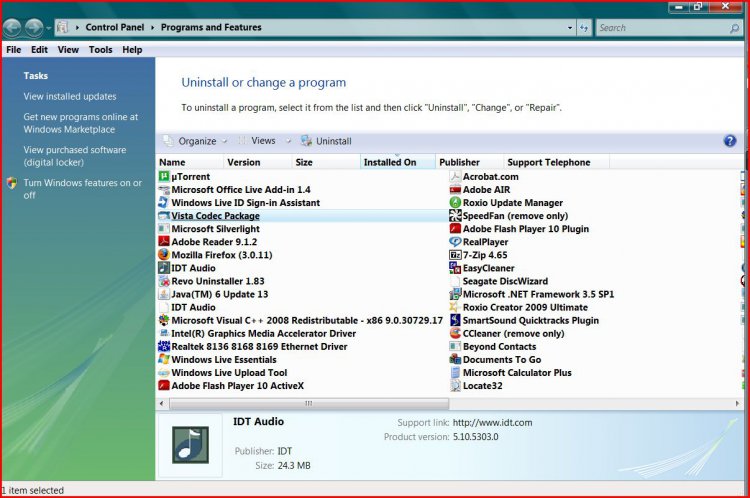Select Vista Codec Package entry
This screenshot has height=498, width=750.
click(215, 216)
